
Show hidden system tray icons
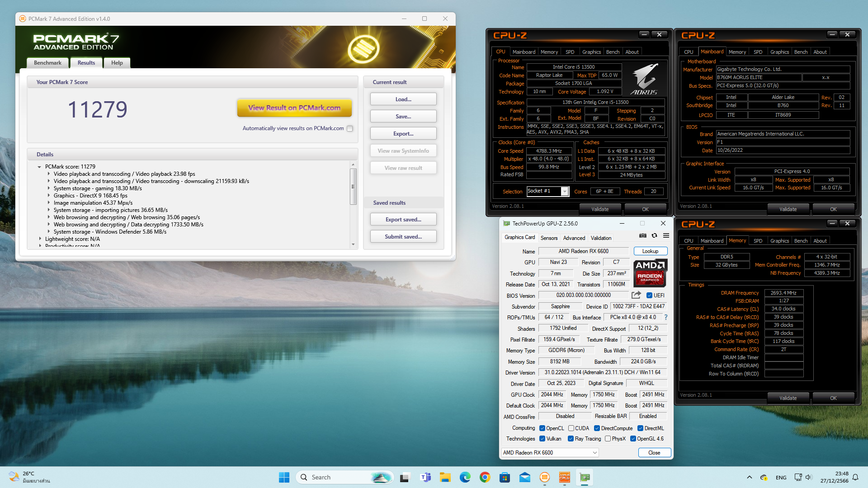point(750,477)
